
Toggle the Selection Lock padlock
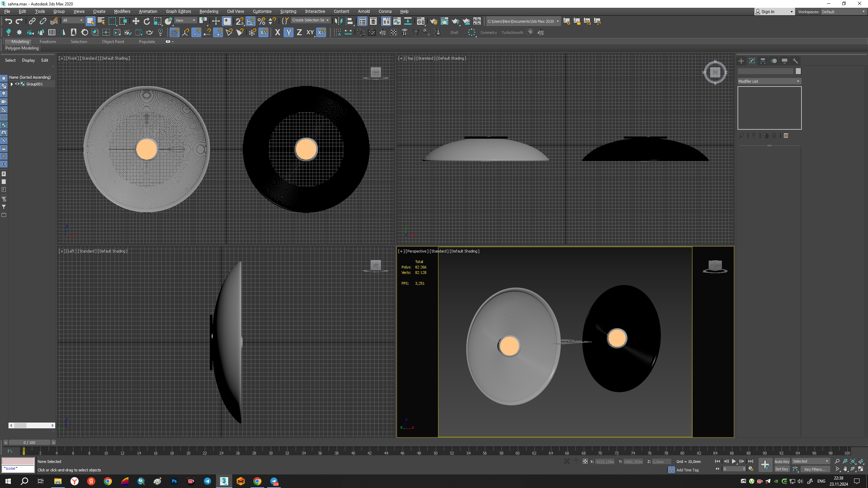tap(576, 461)
